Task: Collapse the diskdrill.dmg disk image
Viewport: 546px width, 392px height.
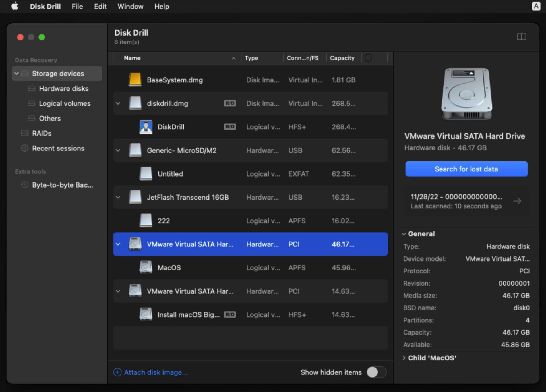Action: pyautogui.click(x=118, y=103)
